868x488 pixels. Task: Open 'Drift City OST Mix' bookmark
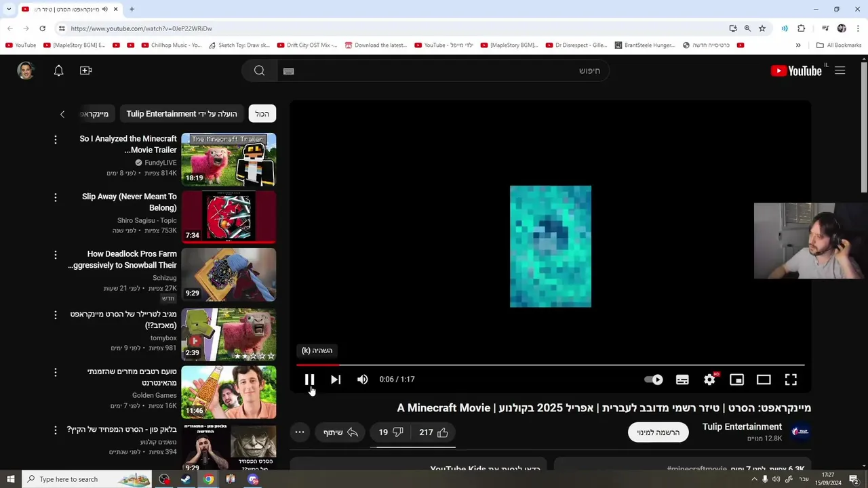click(x=307, y=45)
